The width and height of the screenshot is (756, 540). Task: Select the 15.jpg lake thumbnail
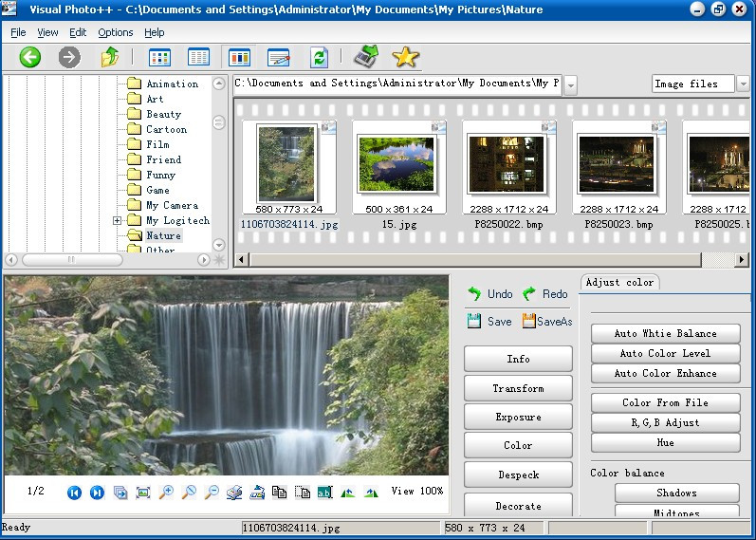396,163
